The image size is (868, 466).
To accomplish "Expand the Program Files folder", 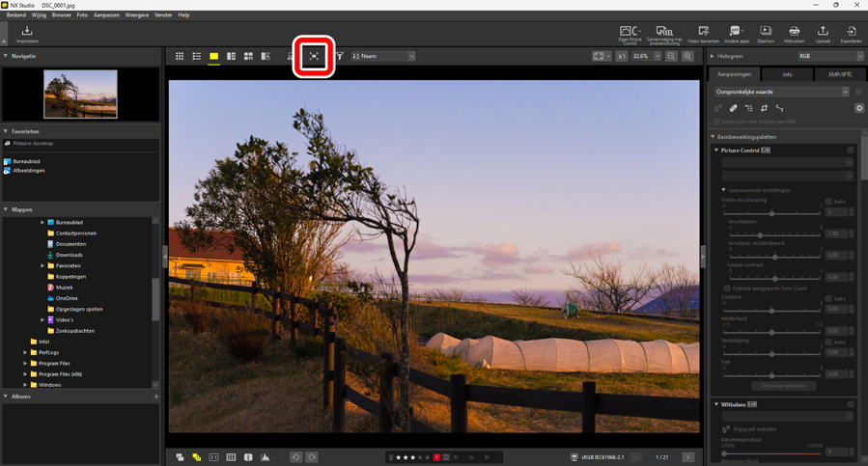I will point(25,364).
